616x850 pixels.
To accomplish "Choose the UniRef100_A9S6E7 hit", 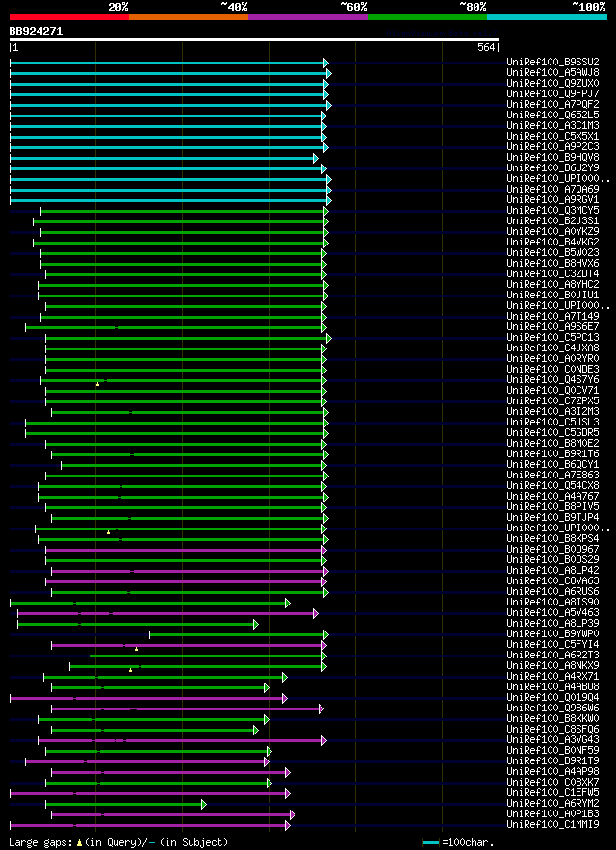I will tap(552, 327).
